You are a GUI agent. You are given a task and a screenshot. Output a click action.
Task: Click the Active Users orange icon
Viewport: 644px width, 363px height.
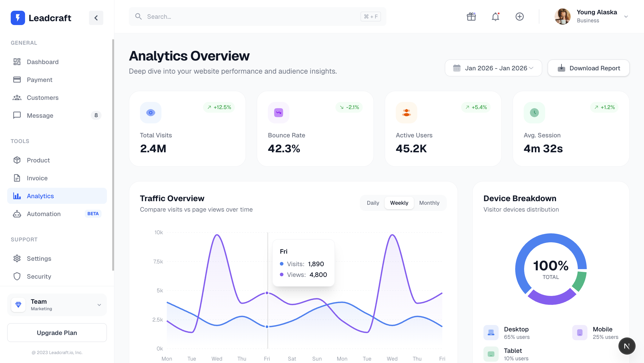point(406,113)
